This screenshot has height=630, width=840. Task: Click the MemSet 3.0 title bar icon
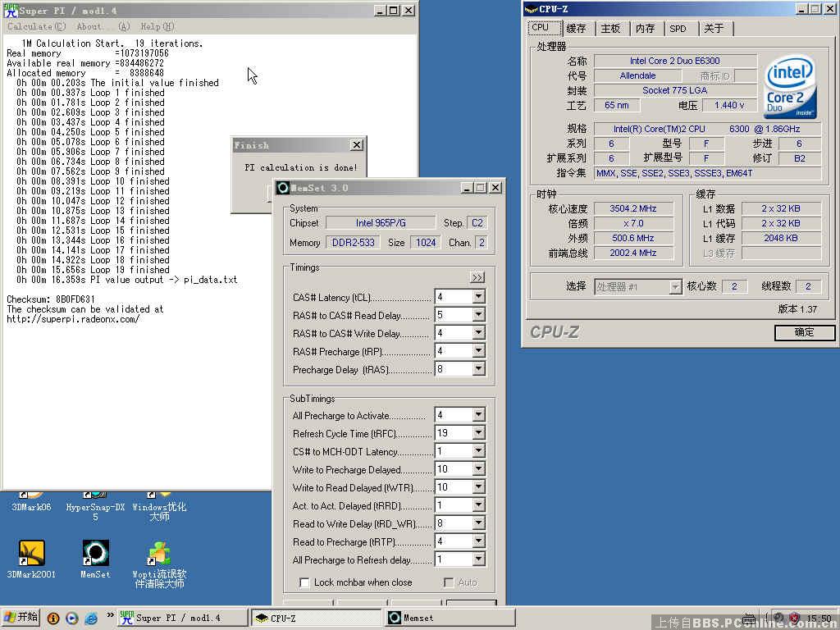(x=283, y=188)
